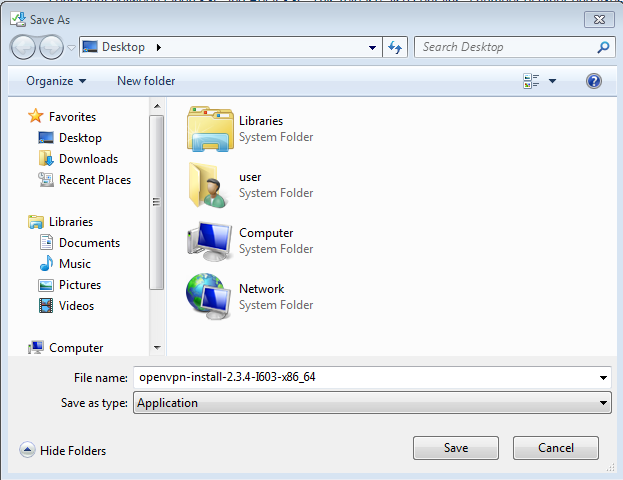Select the user system folder icon

pos(209,185)
